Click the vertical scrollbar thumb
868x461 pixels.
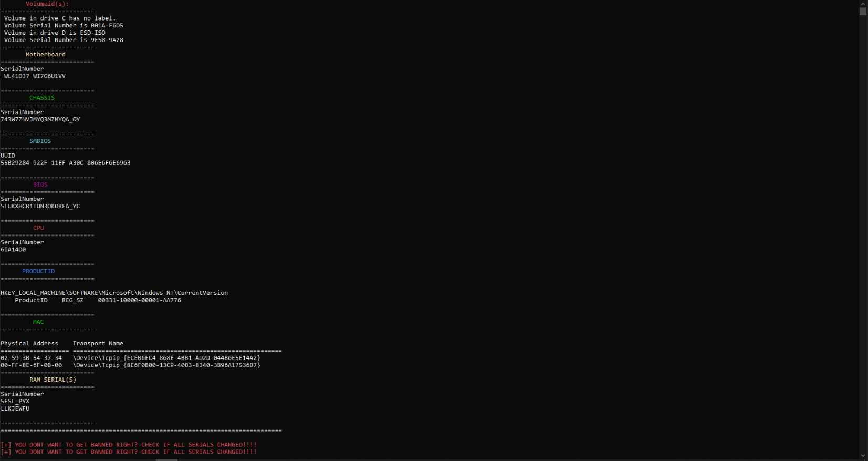[x=863, y=11]
